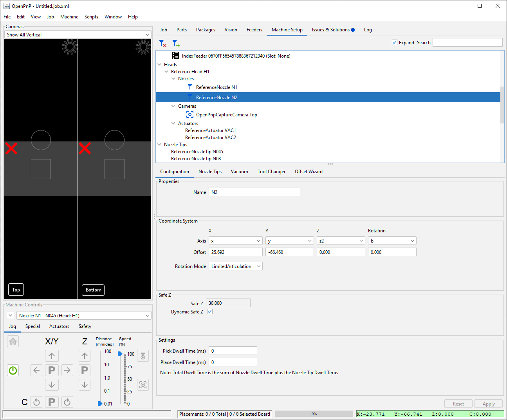Open the Tool Changer tab
507x420 pixels.
[271, 172]
